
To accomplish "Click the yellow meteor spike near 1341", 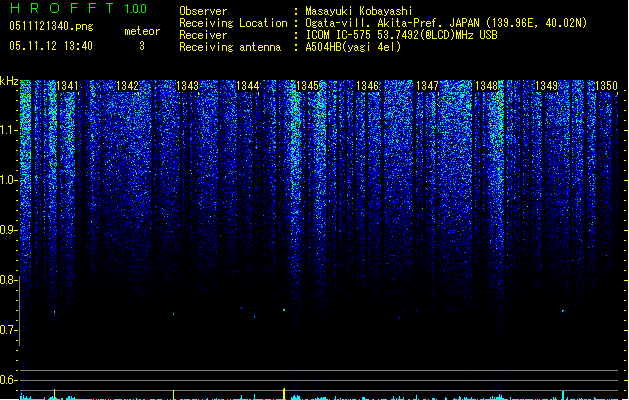I will pos(55,394).
